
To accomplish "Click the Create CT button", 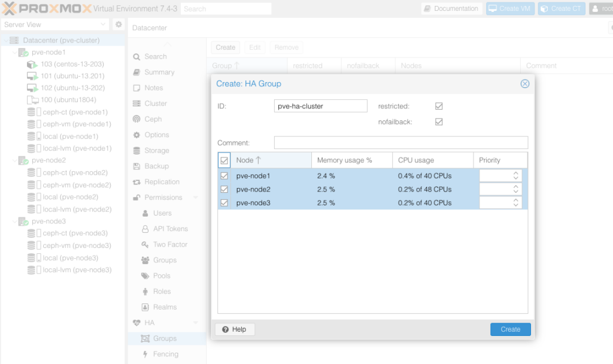I will tap(562, 8).
